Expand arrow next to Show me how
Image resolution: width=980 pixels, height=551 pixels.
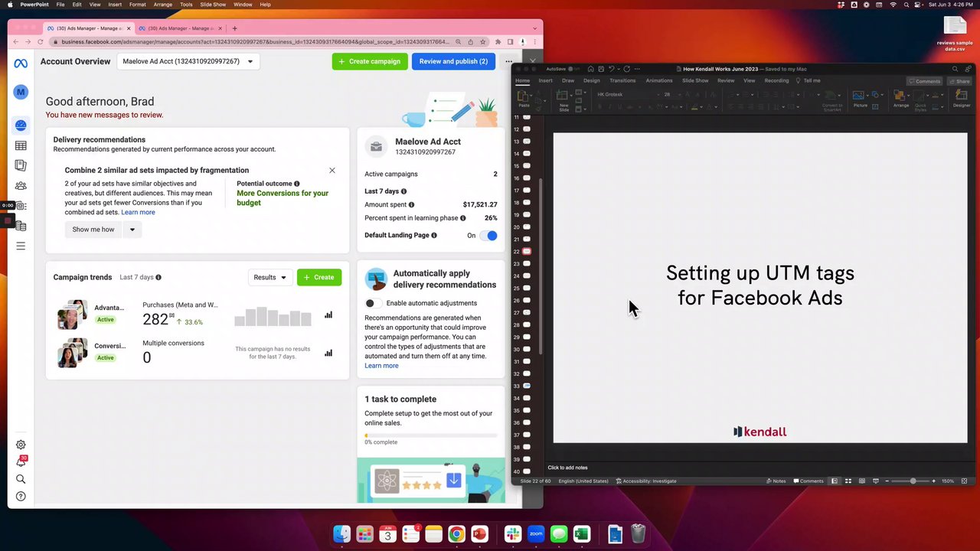[132, 230]
